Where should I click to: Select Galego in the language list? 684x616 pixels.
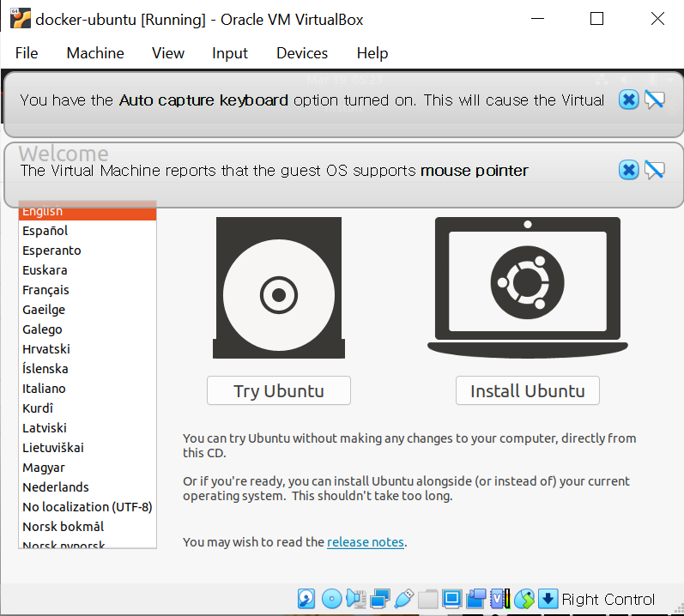point(88,329)
